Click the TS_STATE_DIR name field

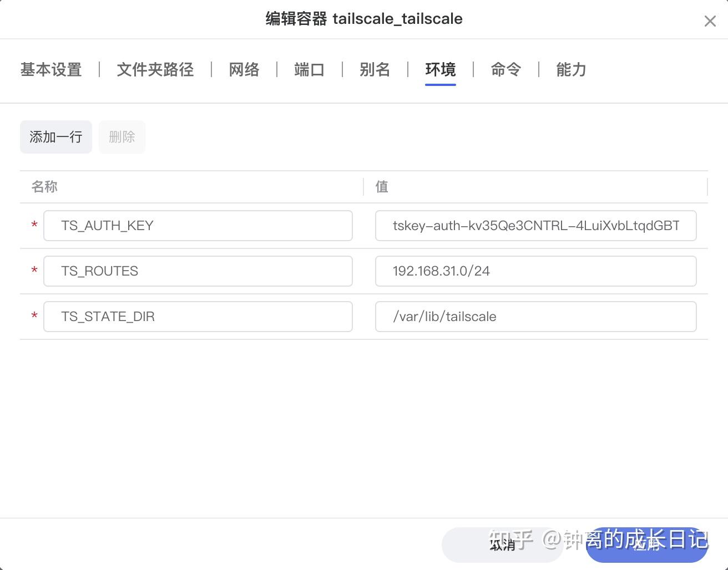tap(198, 317)
